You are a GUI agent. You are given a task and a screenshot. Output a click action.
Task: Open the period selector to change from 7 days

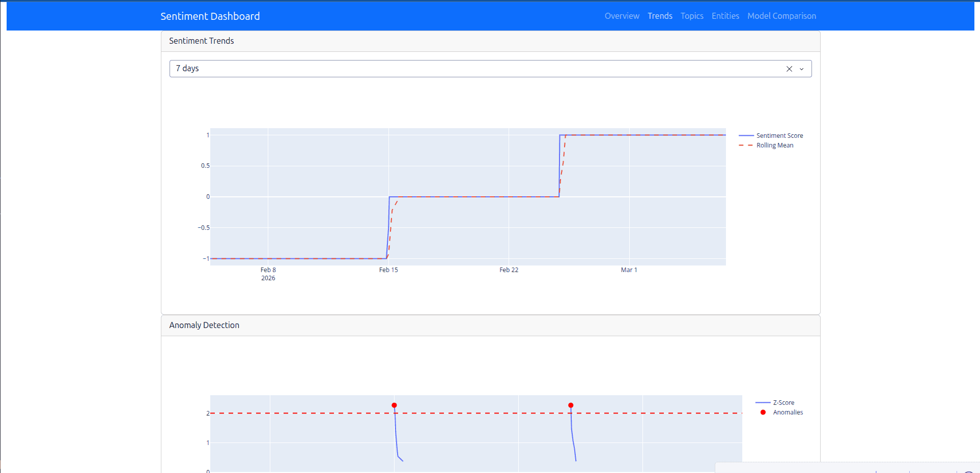[x=802, y=69]
